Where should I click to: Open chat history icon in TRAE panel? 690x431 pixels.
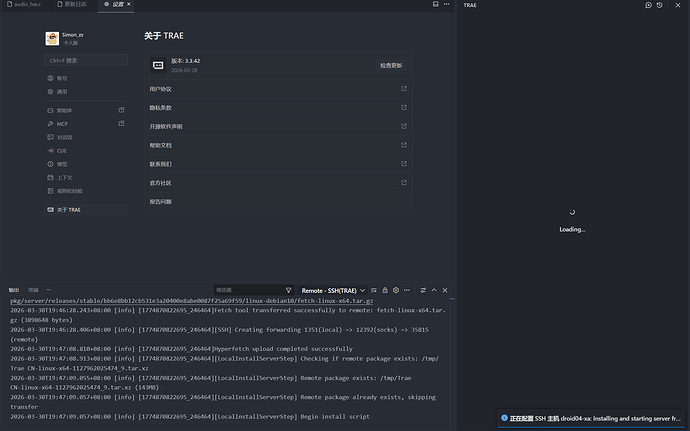[659, 5]
